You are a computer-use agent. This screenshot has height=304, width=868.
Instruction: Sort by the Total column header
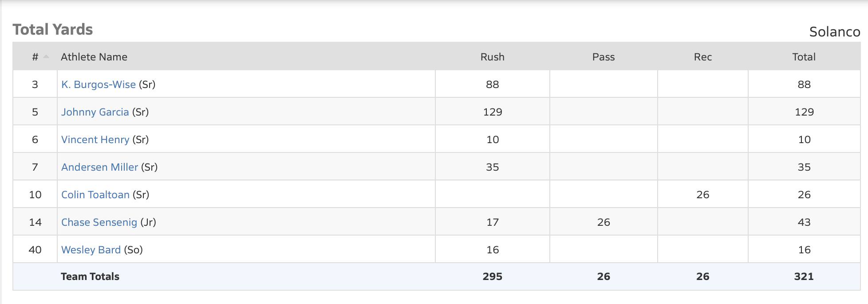(804, 57)
